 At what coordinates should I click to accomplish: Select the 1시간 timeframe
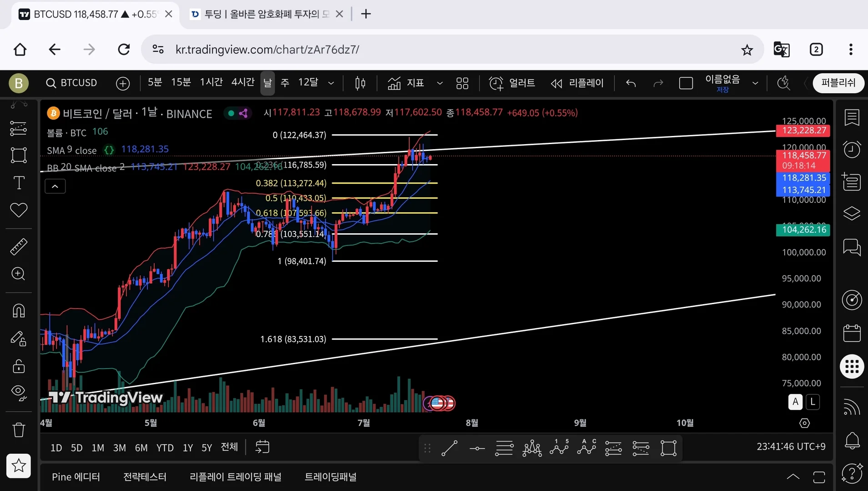[x=211, y=82]
